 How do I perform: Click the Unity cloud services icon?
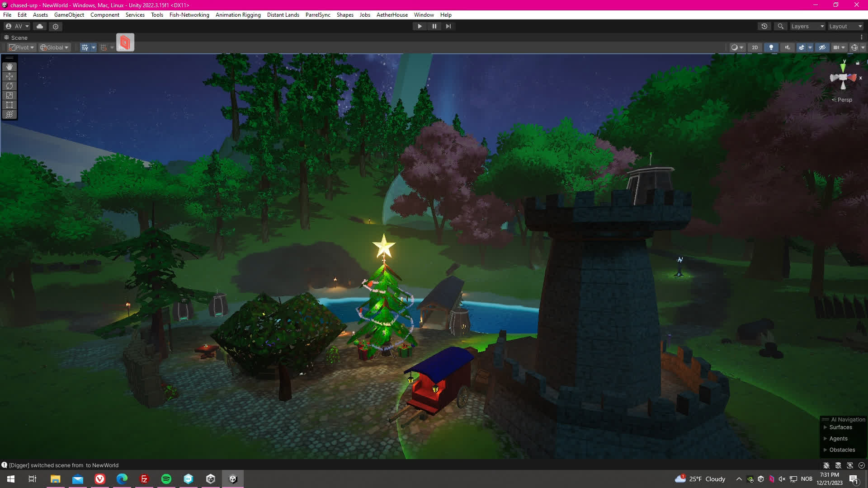[40, 26]
